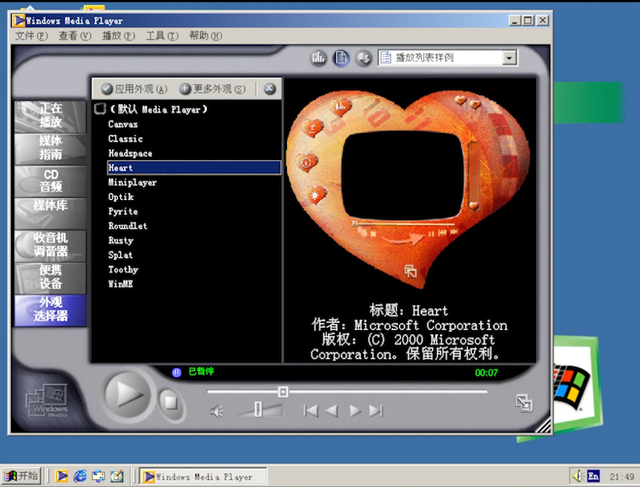640x487 pixels.
Task: Click the Windows Media Player taskbar button
Action: coord(203,476)
